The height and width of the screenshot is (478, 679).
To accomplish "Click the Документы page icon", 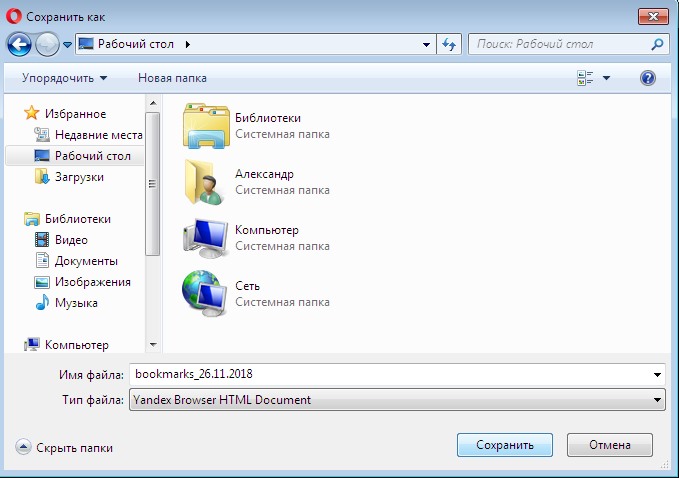I will pyautogui.click(x=42, y=261).
